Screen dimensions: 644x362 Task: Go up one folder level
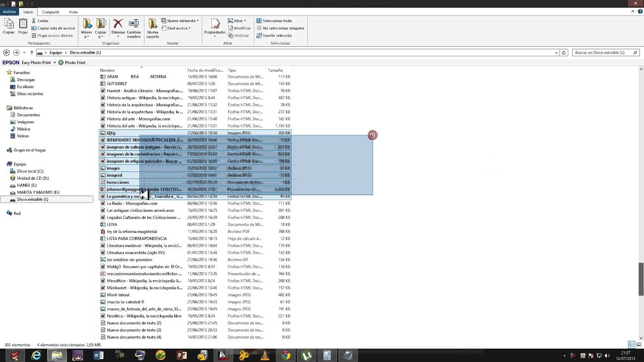click(x=32, y=52)
